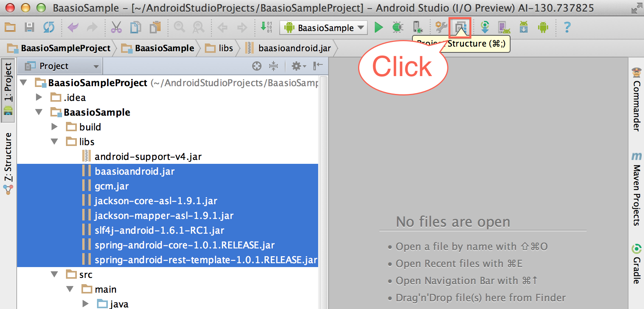The height and width of the screenshot is (309, 644).
Task: Click the Cut scissors icon
Action: click(116, 28)
